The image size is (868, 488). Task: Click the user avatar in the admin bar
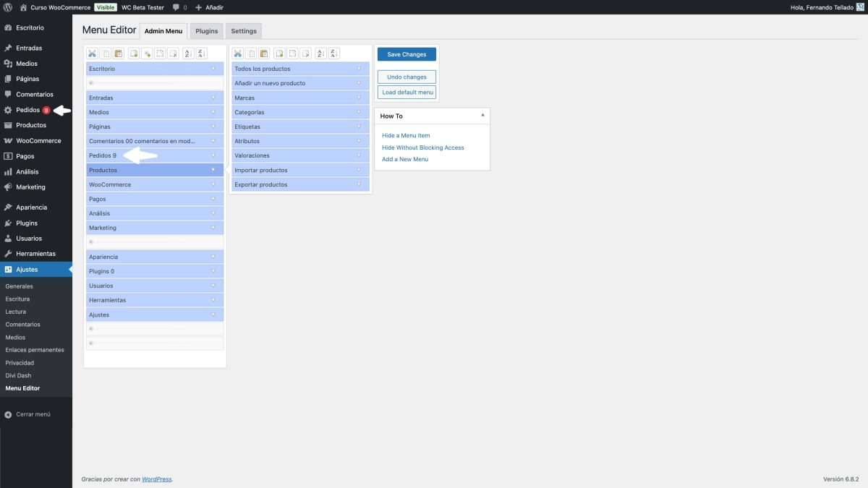point(861,7)
